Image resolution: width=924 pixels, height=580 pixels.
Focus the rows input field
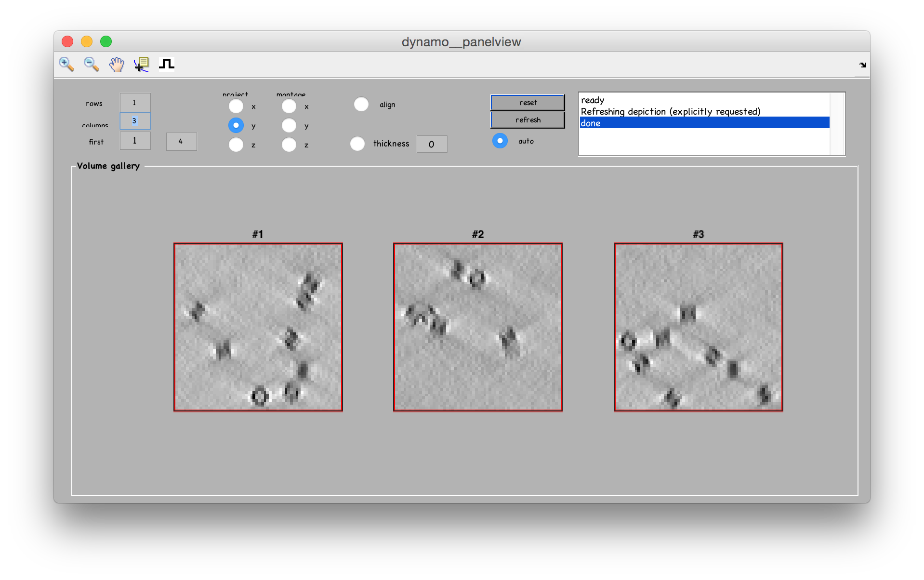click(x=135, y=102)
